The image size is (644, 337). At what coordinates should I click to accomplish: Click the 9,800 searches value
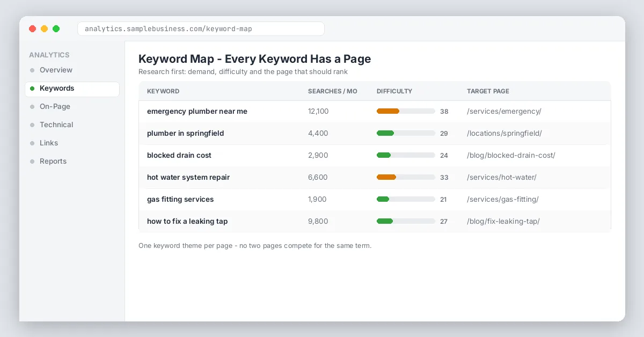(x=318, y=221)
